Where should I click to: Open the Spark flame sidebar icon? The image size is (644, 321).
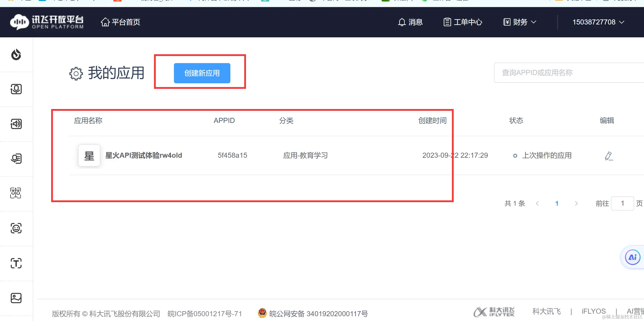click(x=16, y=55)
